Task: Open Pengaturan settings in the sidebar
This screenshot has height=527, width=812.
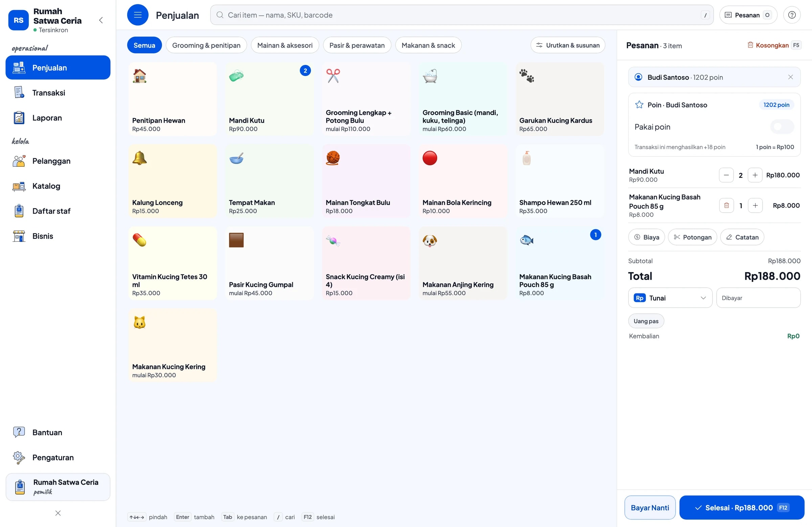Action: point(58,457)
